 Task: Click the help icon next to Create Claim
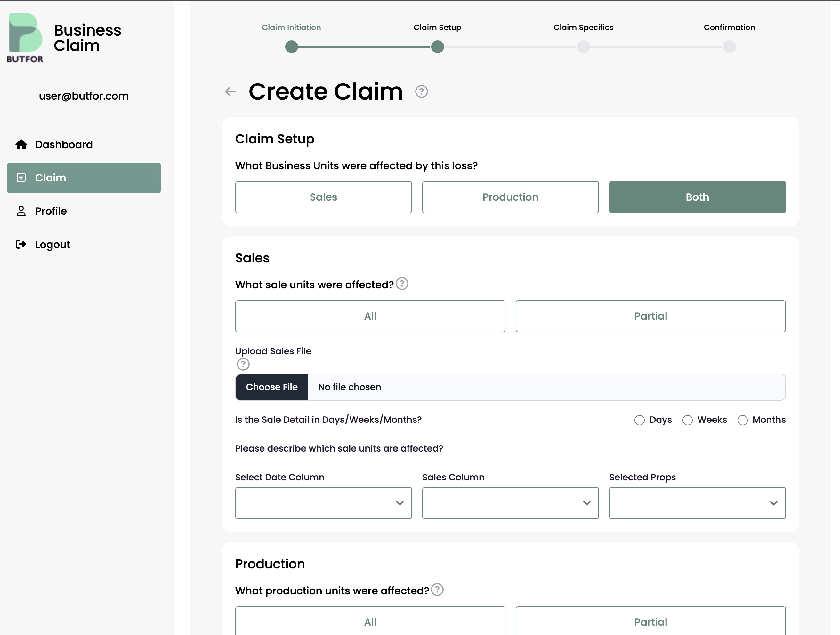pos(421,92)
